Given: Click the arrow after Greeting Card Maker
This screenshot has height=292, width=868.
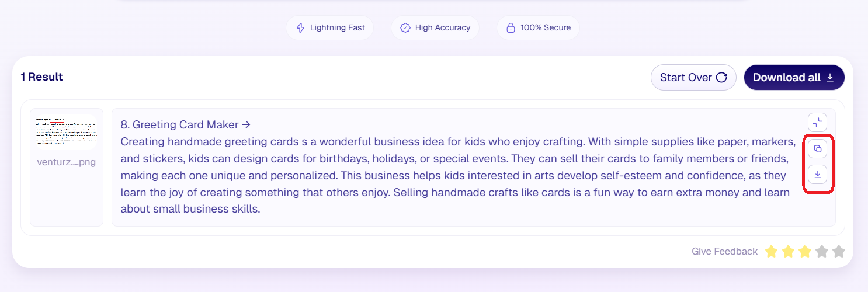Looking at the screenshot, I should coord(246,124).
